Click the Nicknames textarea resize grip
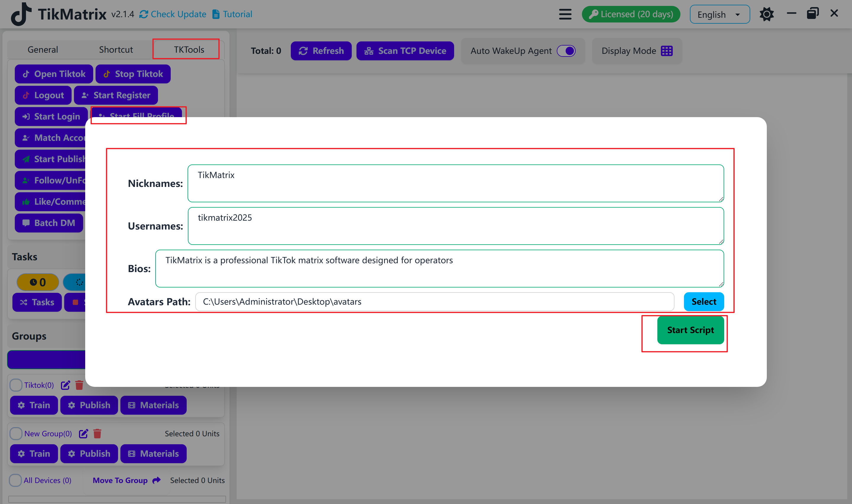Screen dimensions: 852x504 pyautogui.click(x=721, y=199)
